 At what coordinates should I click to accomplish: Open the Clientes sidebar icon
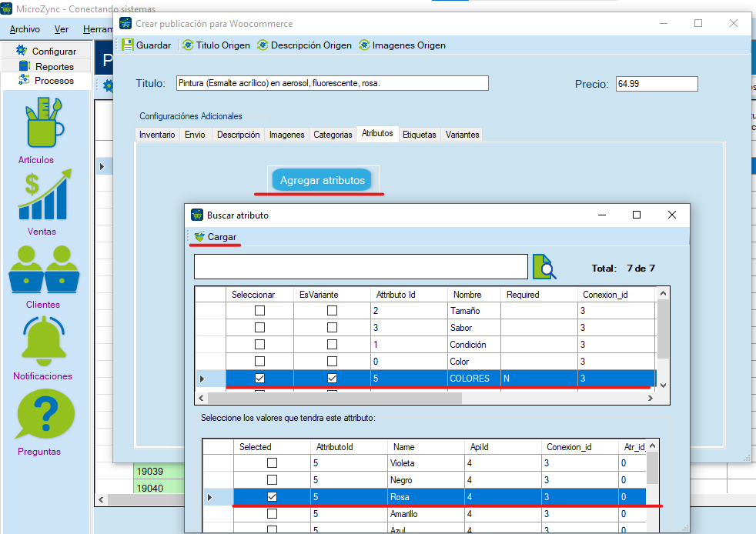[x=44, y=269]
